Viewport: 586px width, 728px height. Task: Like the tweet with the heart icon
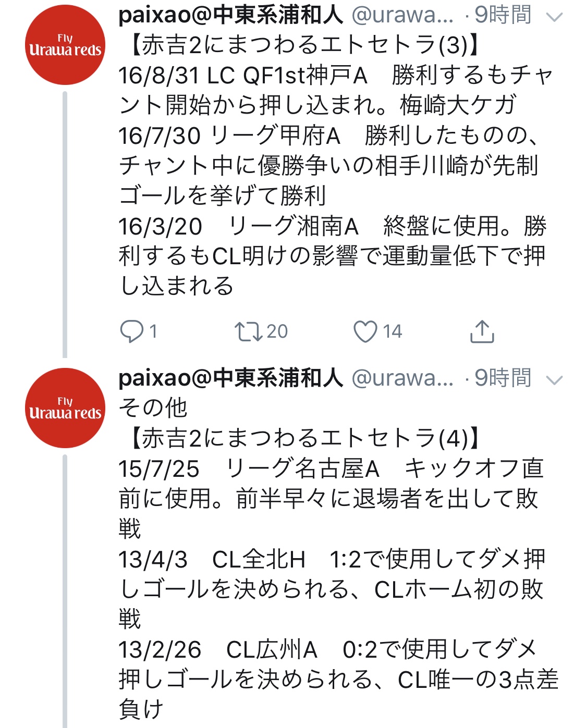[365, 331]
